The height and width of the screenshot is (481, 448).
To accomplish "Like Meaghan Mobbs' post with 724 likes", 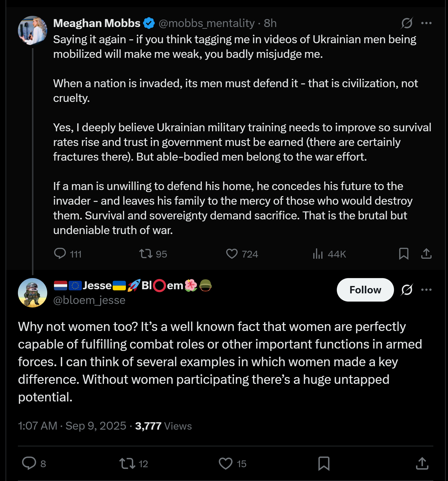I will pos(232,253).
